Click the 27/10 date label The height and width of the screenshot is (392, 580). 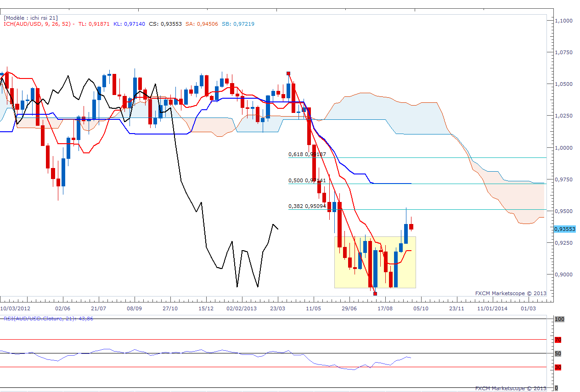[x=170, y=308]
